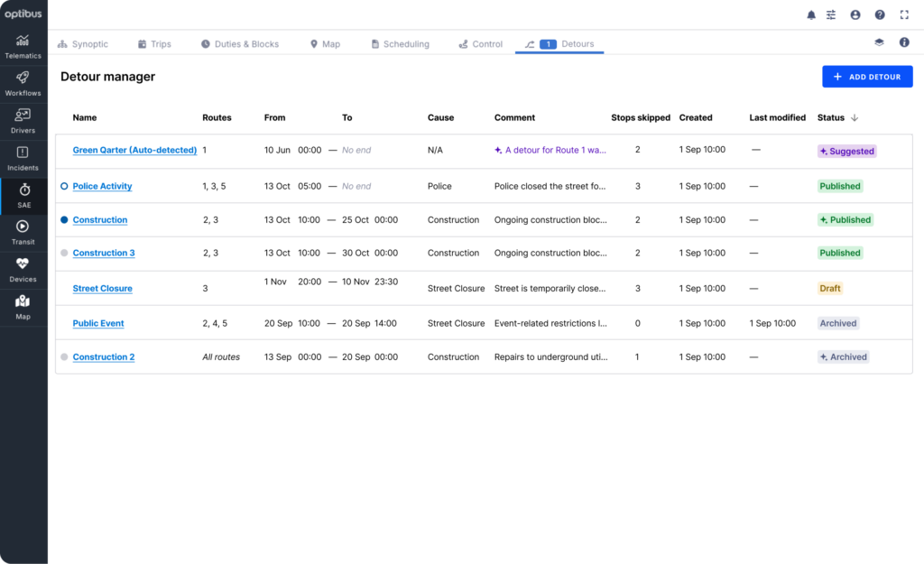Click the Name column header
924x564 pixels.
click(x=84, y=117)
